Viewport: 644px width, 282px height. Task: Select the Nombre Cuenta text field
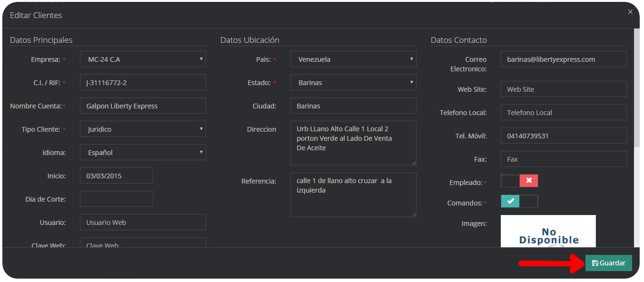[x=143, y=106]
